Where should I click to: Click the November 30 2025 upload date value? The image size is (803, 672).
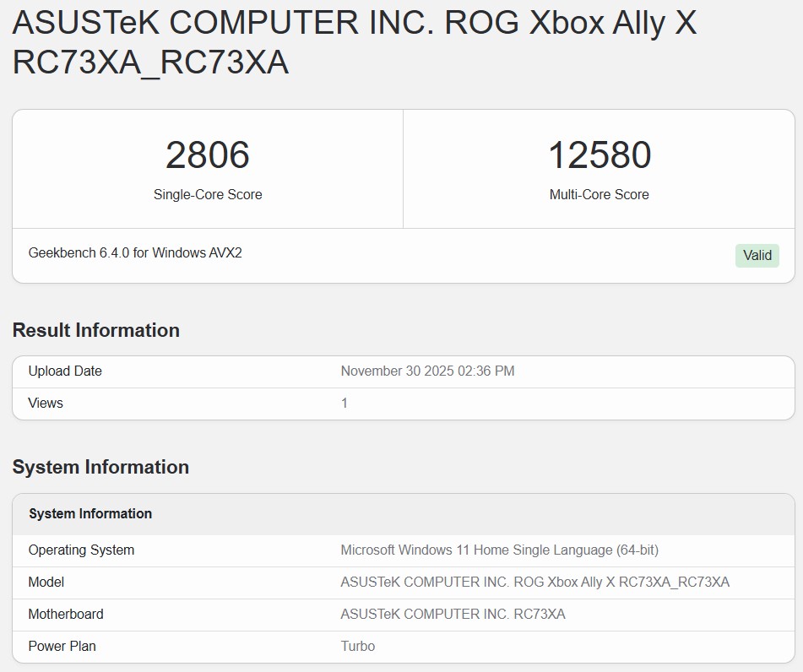[427, 371]
